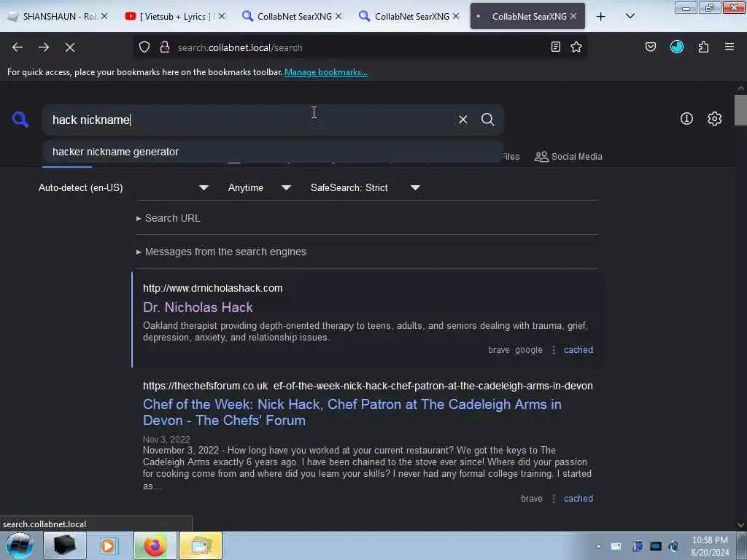Open Firefox account profile icon

pyautogui.click(x=677, y=47)
